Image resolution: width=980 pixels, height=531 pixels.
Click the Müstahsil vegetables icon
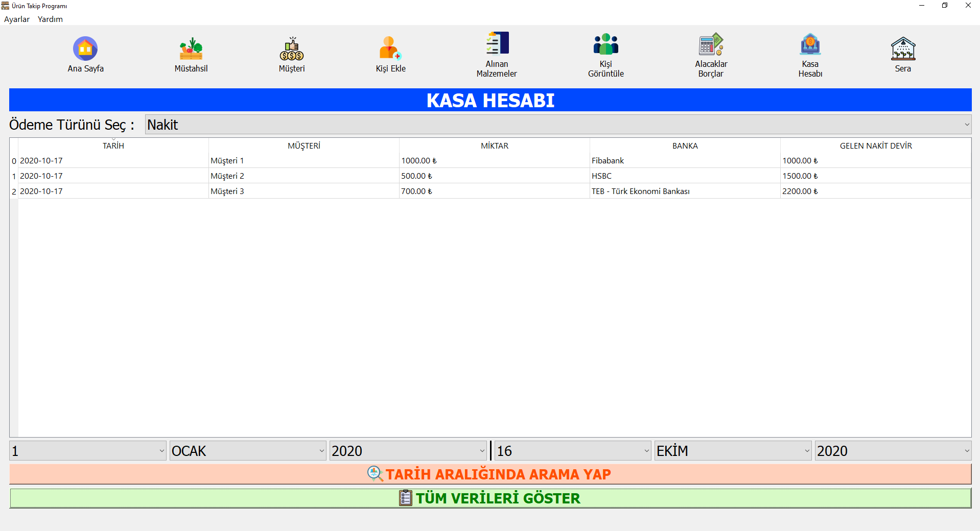tap(191, 49)
